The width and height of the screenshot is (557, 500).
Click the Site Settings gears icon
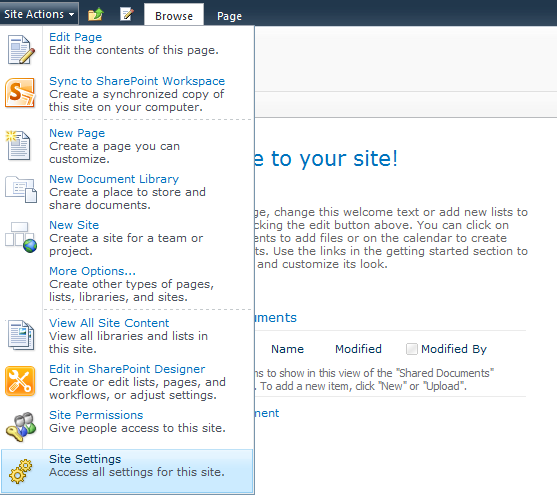[x=20, y=471]
